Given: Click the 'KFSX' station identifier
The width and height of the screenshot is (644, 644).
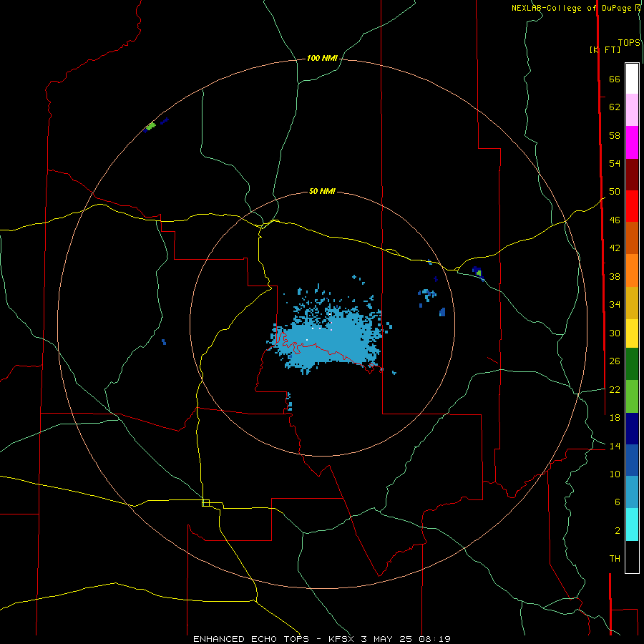Looking at the screenshot, I should click(x=342, y=639).
